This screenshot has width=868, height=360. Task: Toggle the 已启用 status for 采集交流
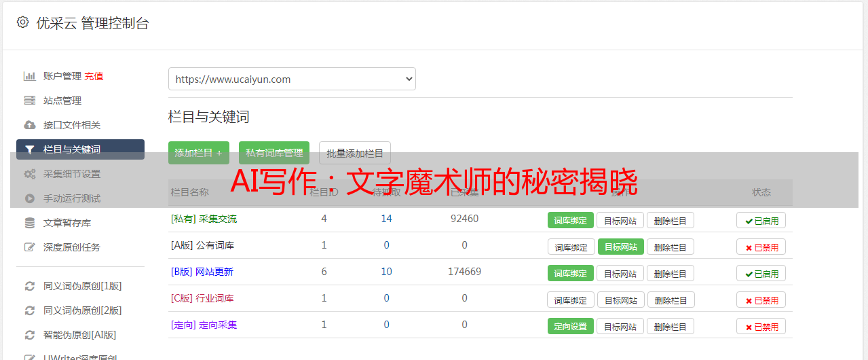761,220
